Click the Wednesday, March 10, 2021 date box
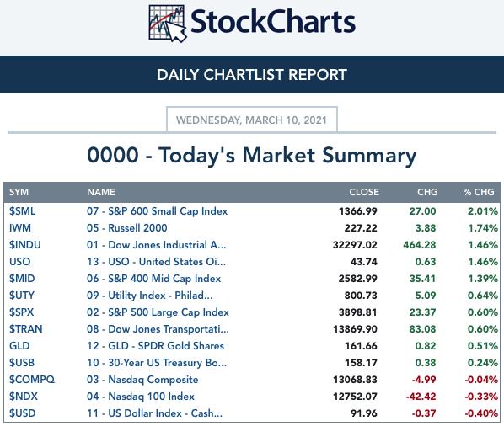This screenshot has height=426, width=504. pyautogui.click(x=252, y=120)
